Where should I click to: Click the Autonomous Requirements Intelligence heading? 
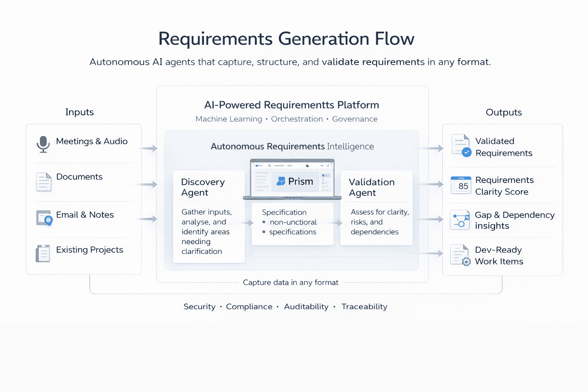pos(292,147)
